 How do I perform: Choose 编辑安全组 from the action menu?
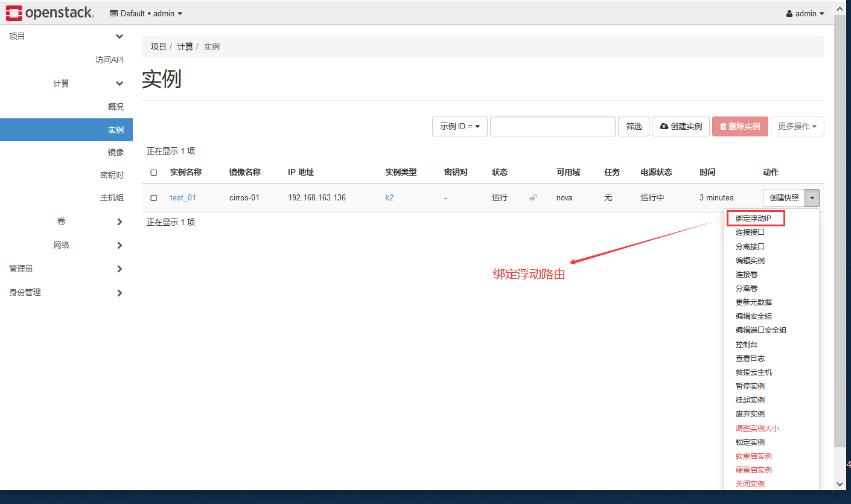[754, 316]
